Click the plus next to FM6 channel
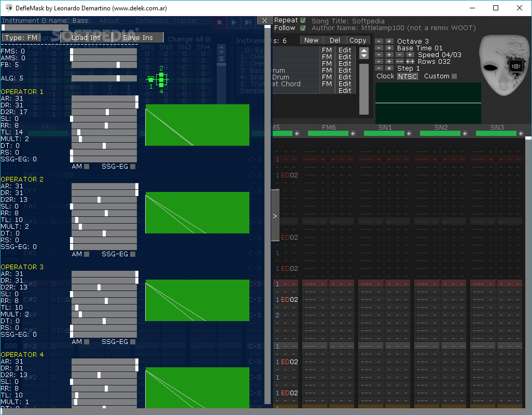 353,133
